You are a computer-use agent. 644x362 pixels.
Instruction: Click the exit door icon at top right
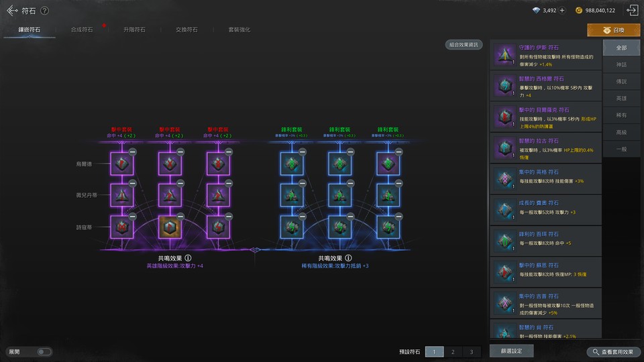coord(631,10)
